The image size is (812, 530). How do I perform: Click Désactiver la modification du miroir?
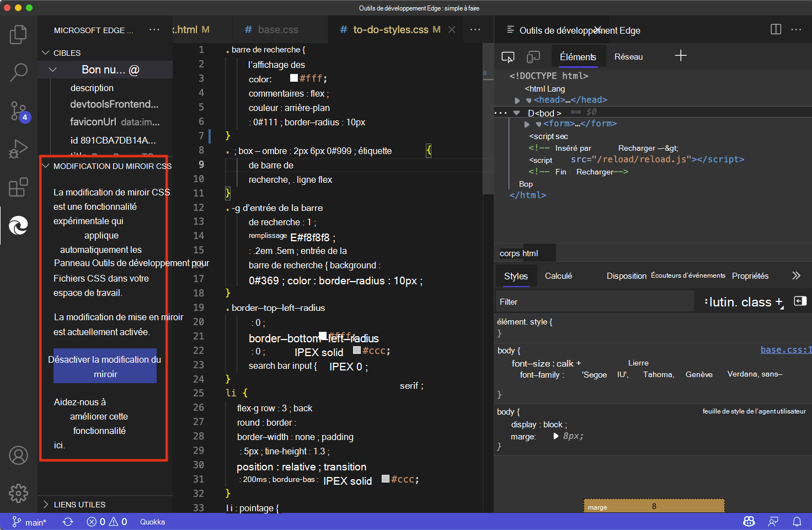tap(105, 365)
